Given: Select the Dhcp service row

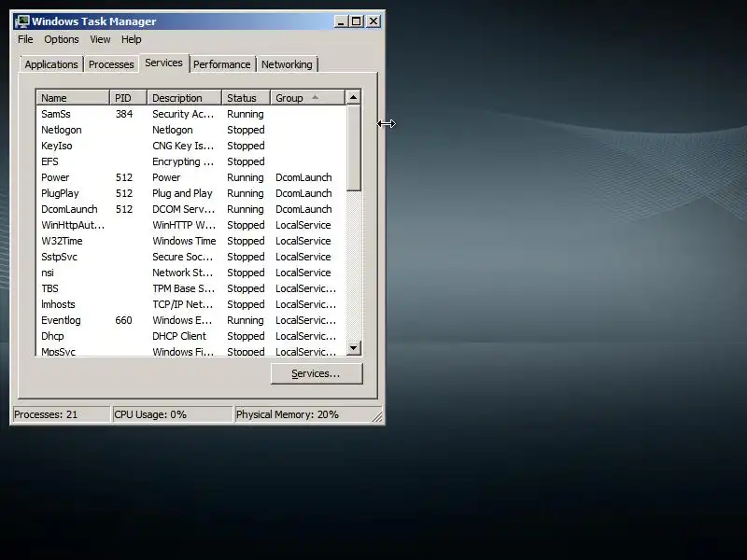Looking at the screenshot, I should click(190, 336).
